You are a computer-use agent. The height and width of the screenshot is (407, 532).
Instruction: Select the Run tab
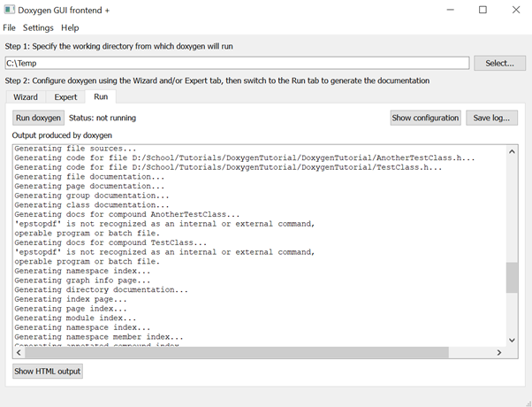point(101,96)
